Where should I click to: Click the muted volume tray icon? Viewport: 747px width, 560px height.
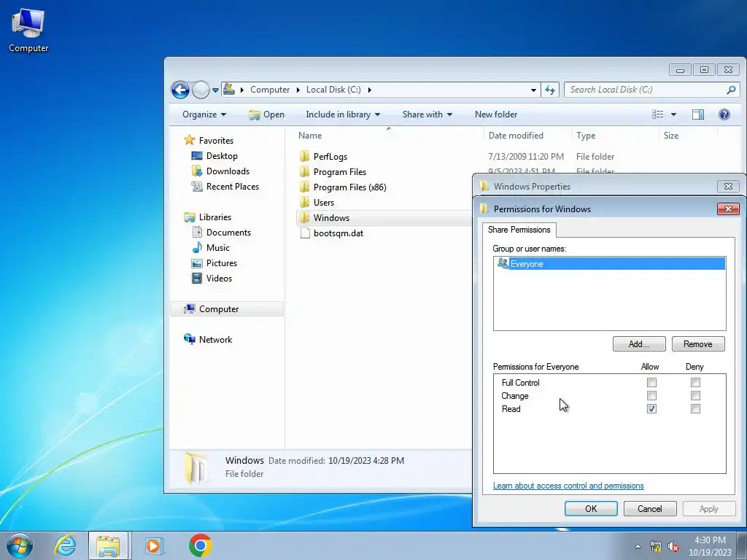coord(673,547)
